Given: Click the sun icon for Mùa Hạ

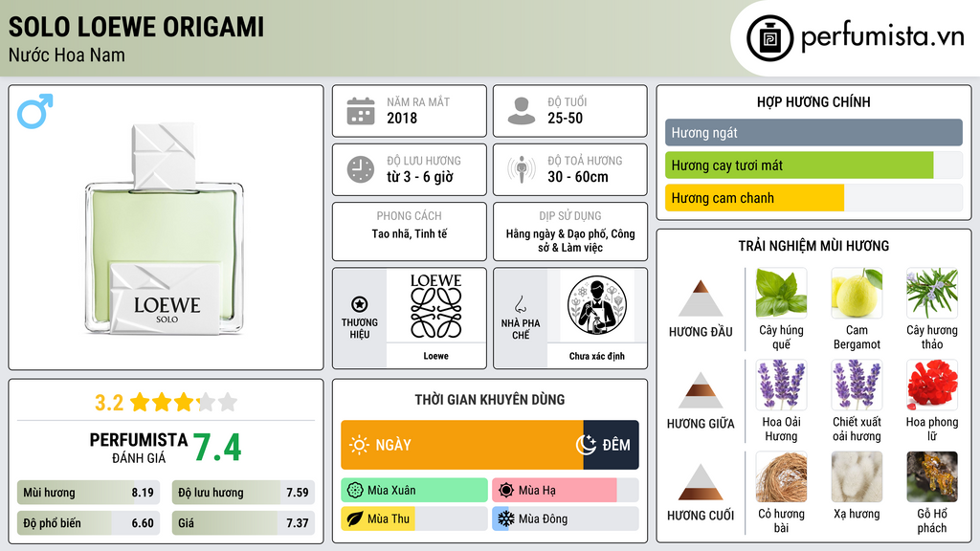Looking at the screenshot, I should pos(506,491).
